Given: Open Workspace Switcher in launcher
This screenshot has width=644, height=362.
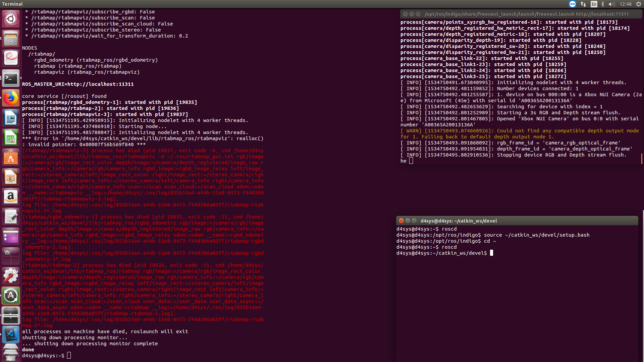Looking at the screenshot, I should 11,256.
